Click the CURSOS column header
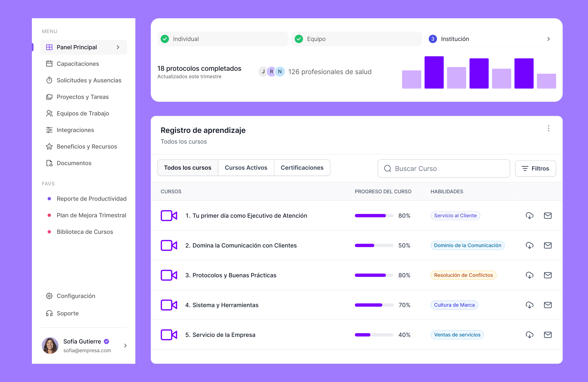Viewport: 588px width, 382px height. coord(171,192)
